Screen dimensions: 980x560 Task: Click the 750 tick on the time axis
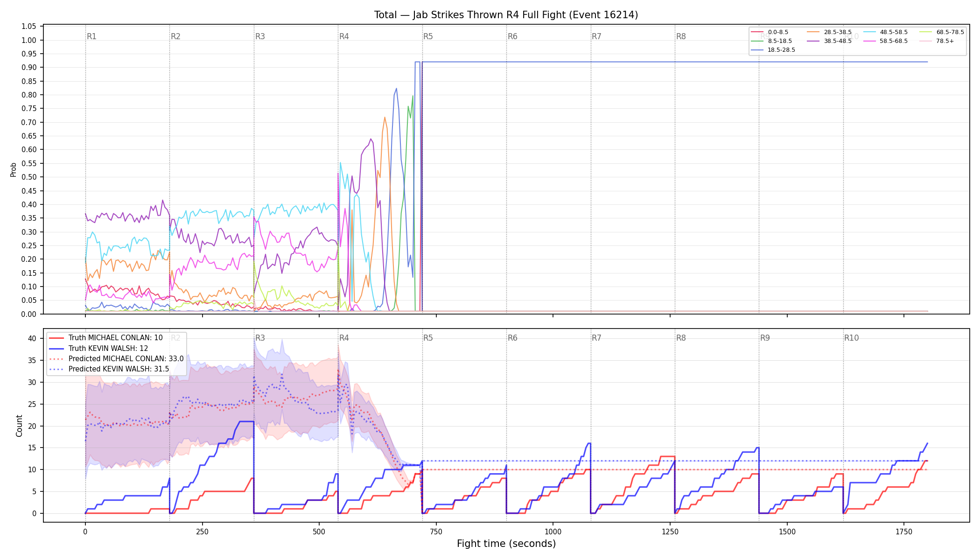pos(436,532)
